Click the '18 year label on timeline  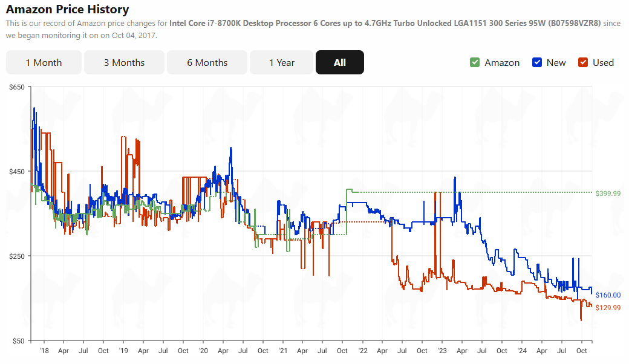pos(44,351)
